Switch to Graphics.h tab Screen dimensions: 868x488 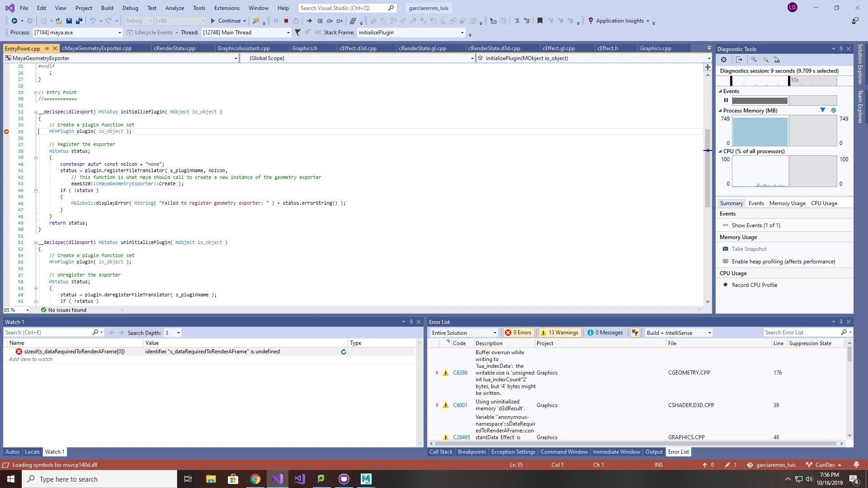point(305,48)
